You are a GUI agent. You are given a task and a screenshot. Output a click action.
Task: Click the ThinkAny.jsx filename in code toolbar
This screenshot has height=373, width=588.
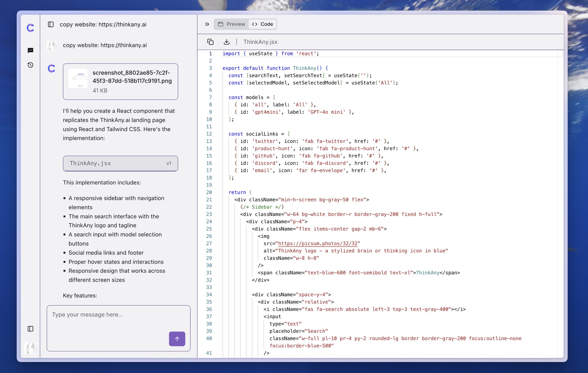click(260, 42)
